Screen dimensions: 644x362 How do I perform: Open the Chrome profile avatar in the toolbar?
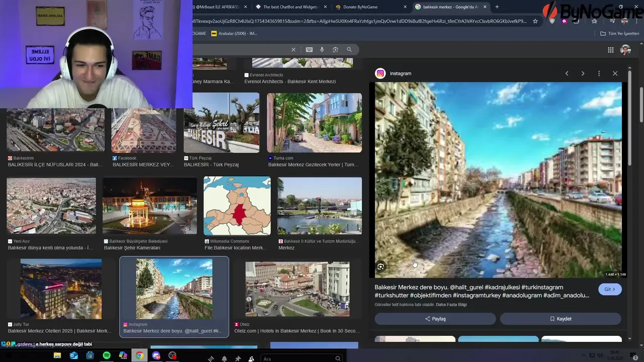pyautogui.click(x=624, y=21)
